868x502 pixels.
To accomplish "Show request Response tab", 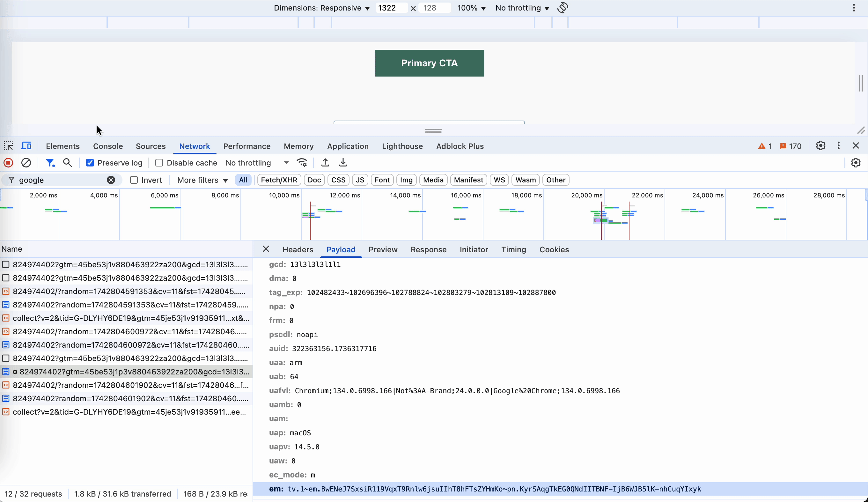I will tap(428, 249).
